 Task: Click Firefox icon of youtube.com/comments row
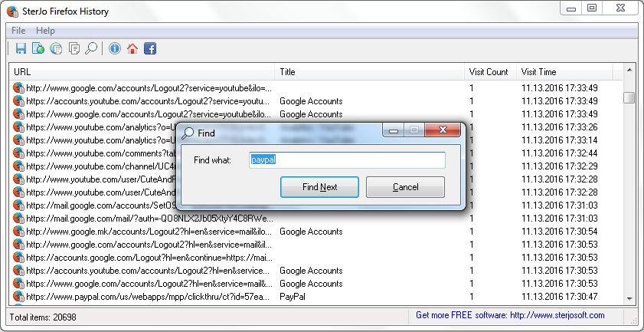pos(18,153)
